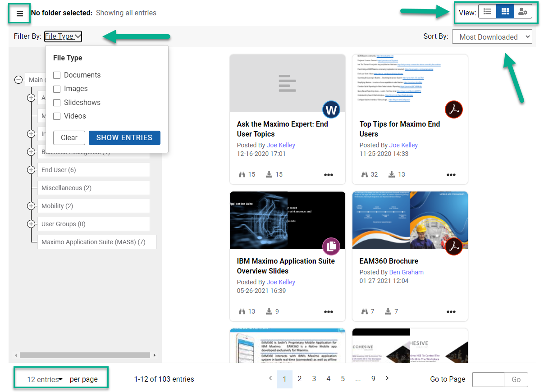Open more options on IBM Maximo Overview Slides card

(x=329, y=312)
